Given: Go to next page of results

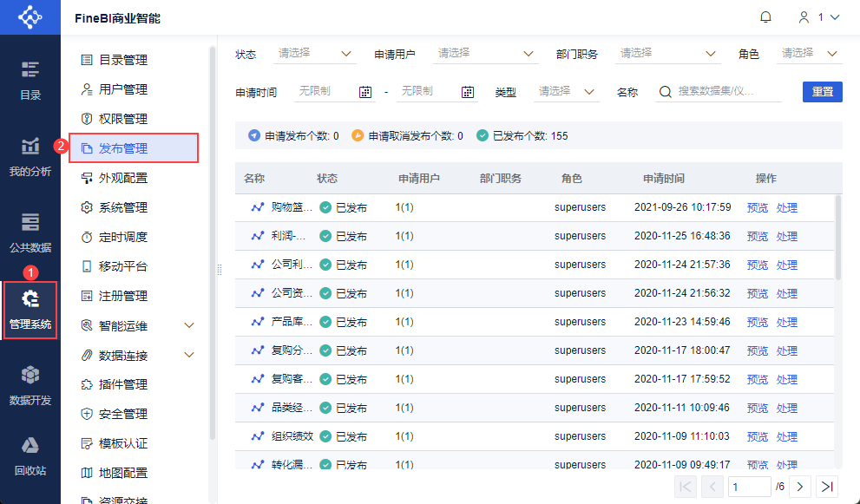Looking at the screenshot, I should tap(799, 487).
